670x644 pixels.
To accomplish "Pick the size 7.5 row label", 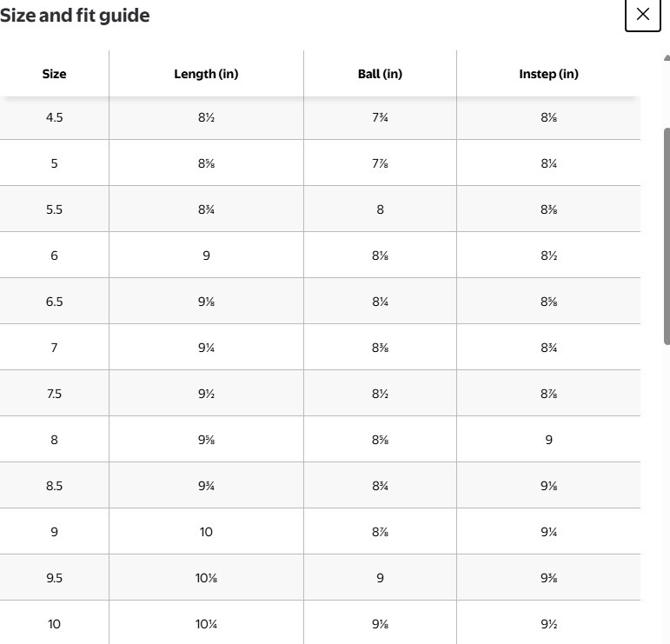I will [x=54, y=394].
